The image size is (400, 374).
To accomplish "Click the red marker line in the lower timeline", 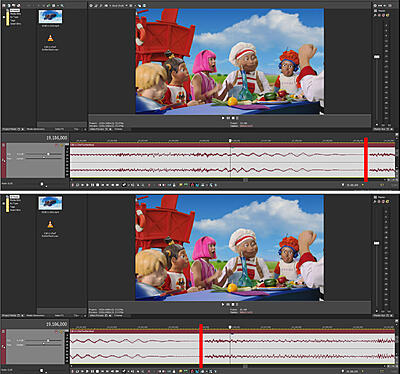I will [201, 346].
